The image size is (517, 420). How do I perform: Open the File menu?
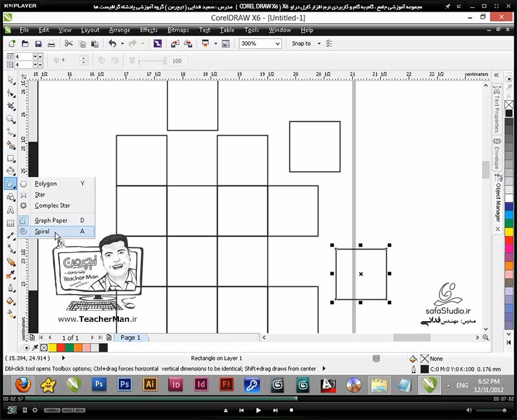point(24,30)
